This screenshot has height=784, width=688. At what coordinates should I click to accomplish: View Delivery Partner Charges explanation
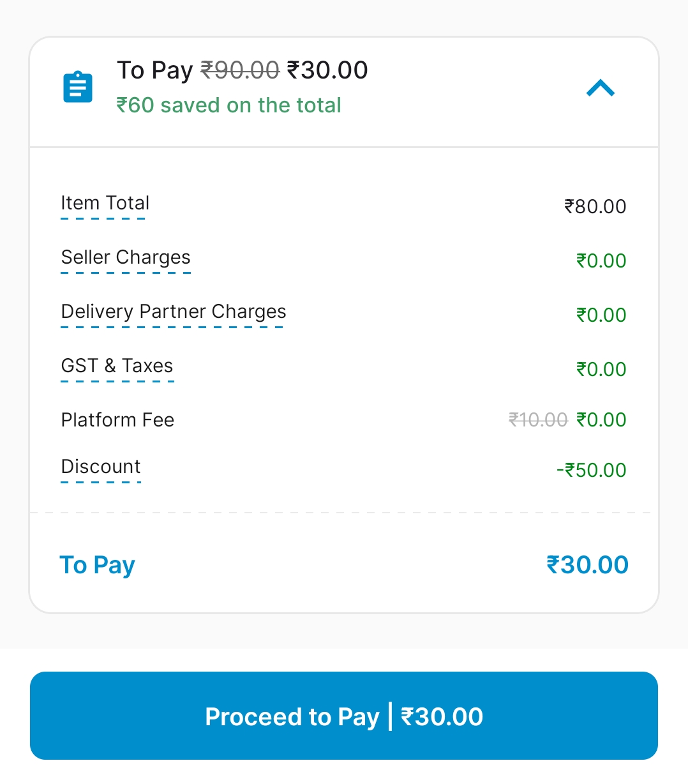pos(173,312)
